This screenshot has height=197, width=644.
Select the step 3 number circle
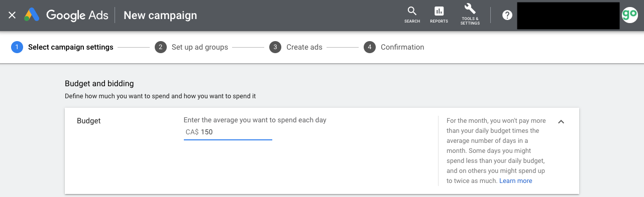(275, 47)
